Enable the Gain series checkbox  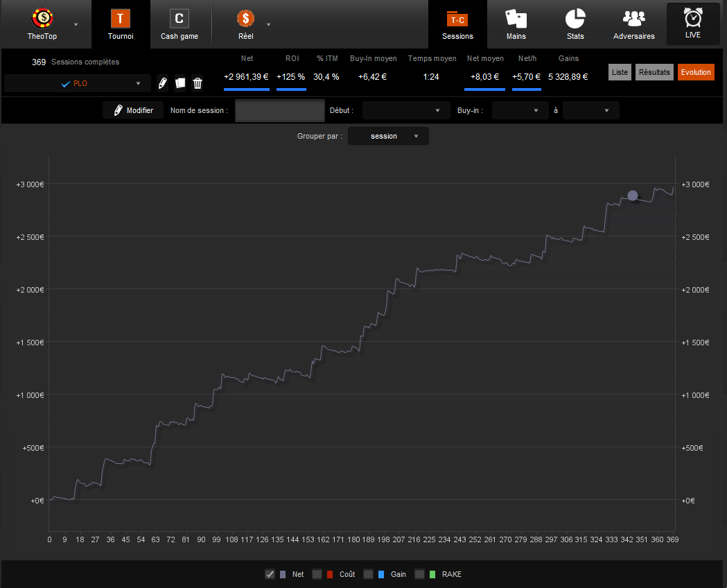[368, 574]
